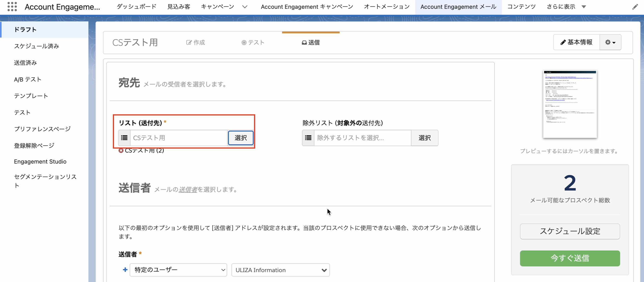Open the ダッシュボード tab
The height and width of the screenshot is (282, 644).
(x=137, y=7)
